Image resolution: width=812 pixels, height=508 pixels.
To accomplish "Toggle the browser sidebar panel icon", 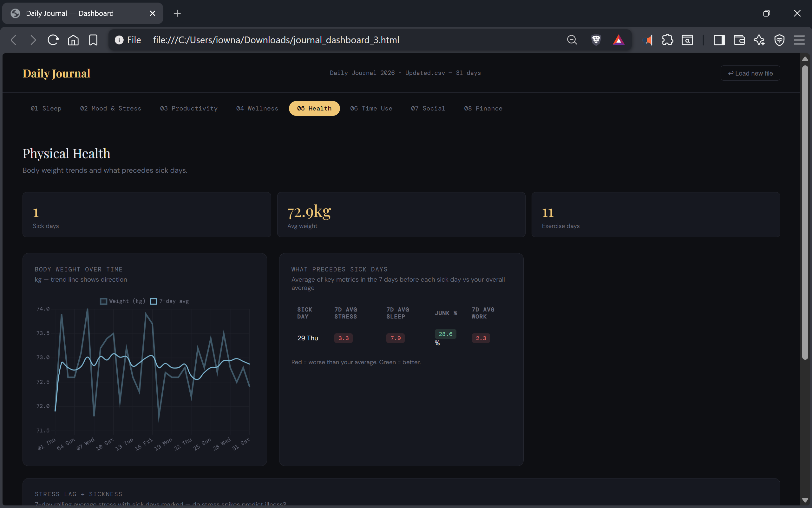I will [719, 40].
